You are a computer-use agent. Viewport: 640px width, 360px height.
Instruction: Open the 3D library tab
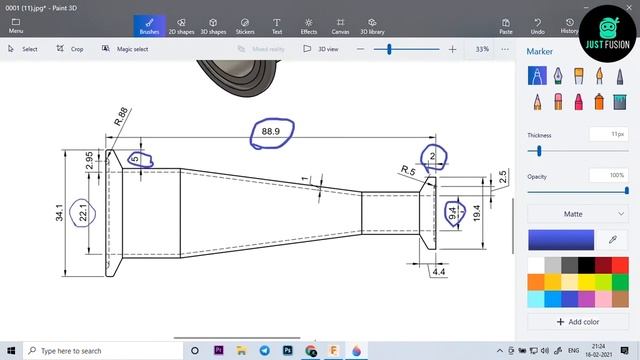pos(372,26)
